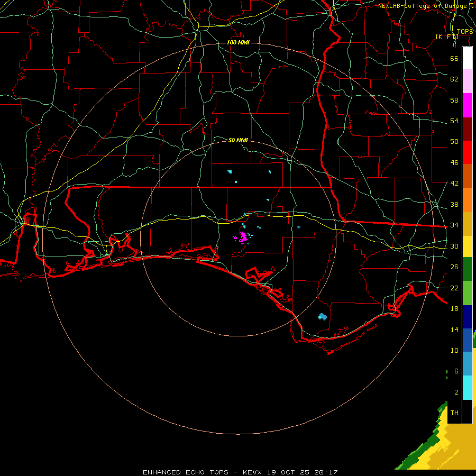The height and width of the screenshot is (476, 476).
Task: Click the legend value "42"
Action: tap(454, 183)
